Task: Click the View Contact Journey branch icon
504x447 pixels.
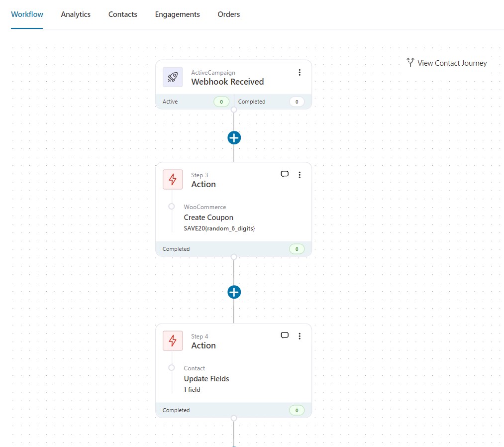Action: (410, 62)
